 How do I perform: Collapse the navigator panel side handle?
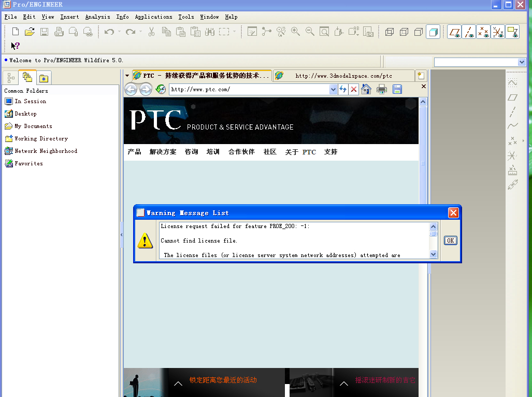121,235
